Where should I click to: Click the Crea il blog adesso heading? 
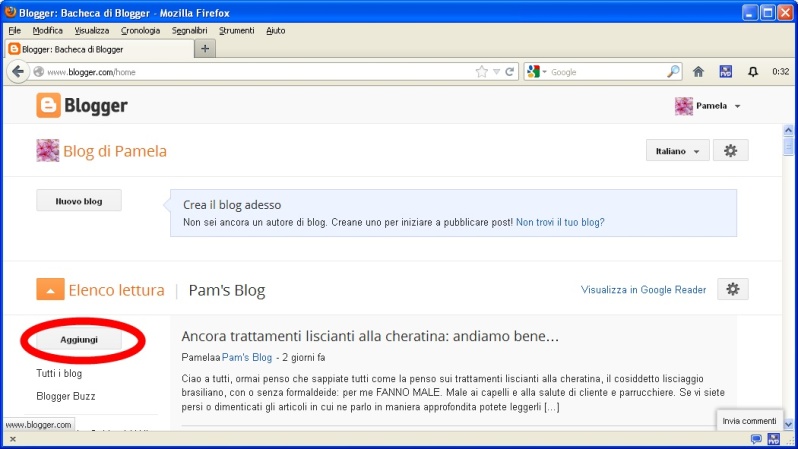tap(232, 205)
